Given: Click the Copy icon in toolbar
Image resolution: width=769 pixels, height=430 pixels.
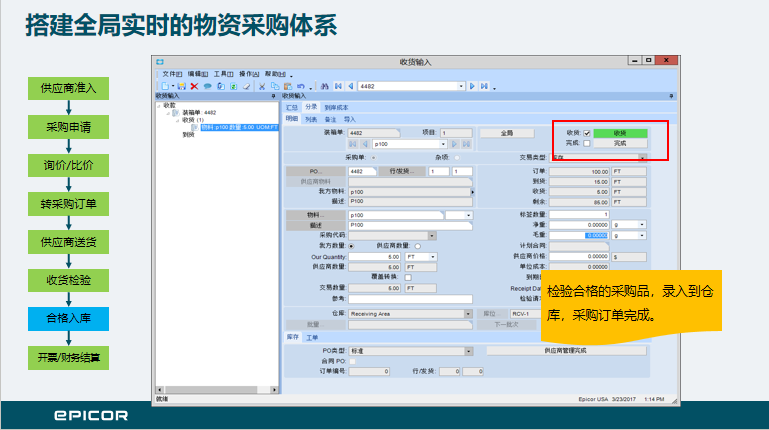Looking at the screenshot, I should point(275,86).
